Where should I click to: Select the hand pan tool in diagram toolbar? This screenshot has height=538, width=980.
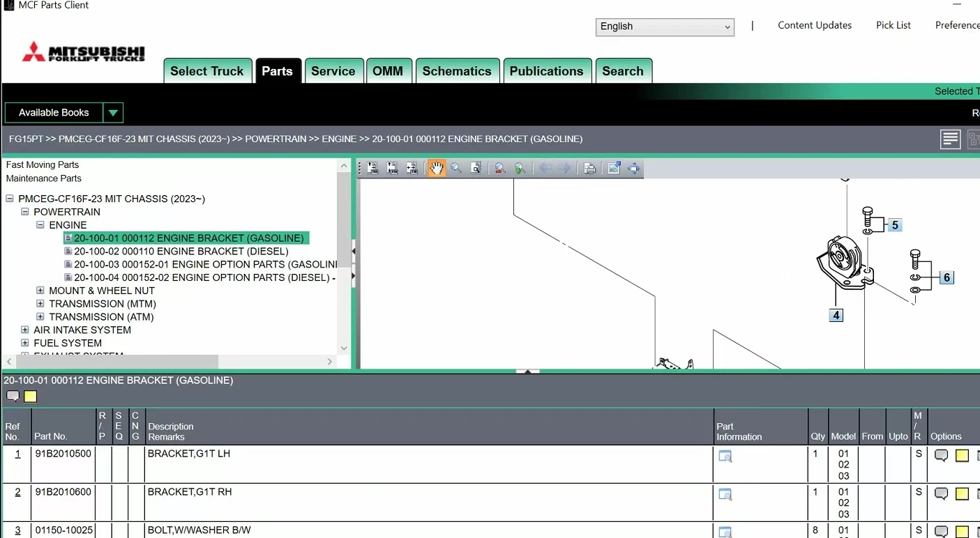437,168
